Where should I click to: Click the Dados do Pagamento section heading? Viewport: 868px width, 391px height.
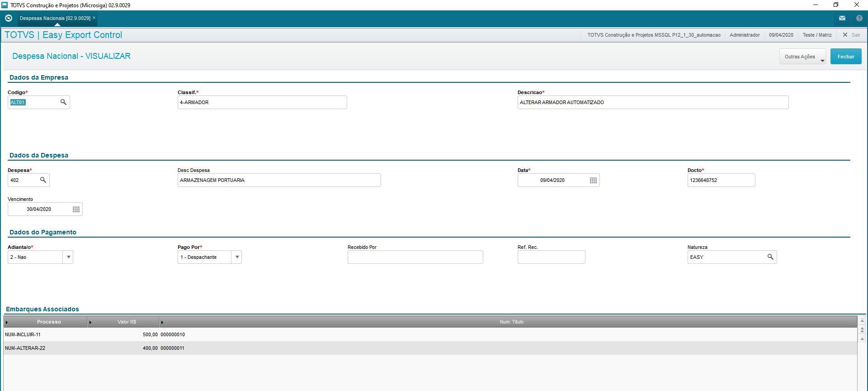(x=43, y=232)
